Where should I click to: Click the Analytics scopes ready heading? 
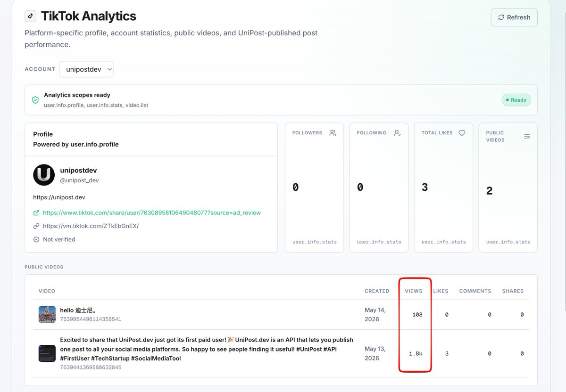[77, 95]
